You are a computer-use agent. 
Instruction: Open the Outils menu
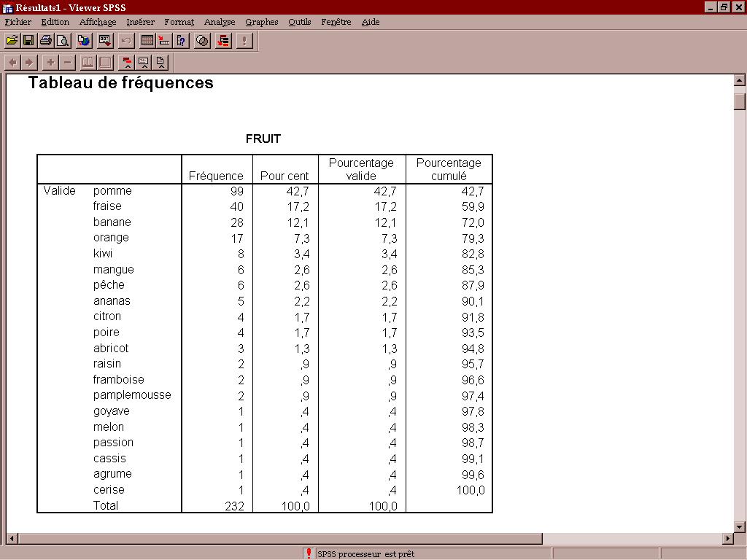[x=299, y=22]
